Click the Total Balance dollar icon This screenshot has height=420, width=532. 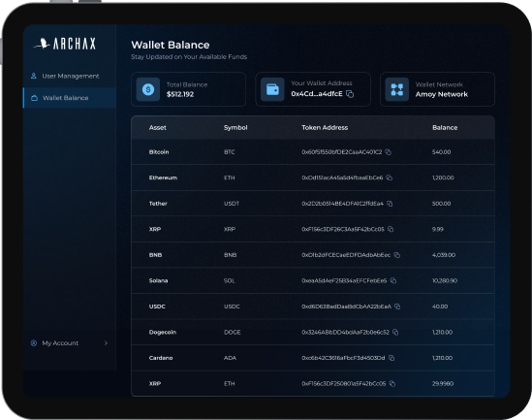pos(148,89)
